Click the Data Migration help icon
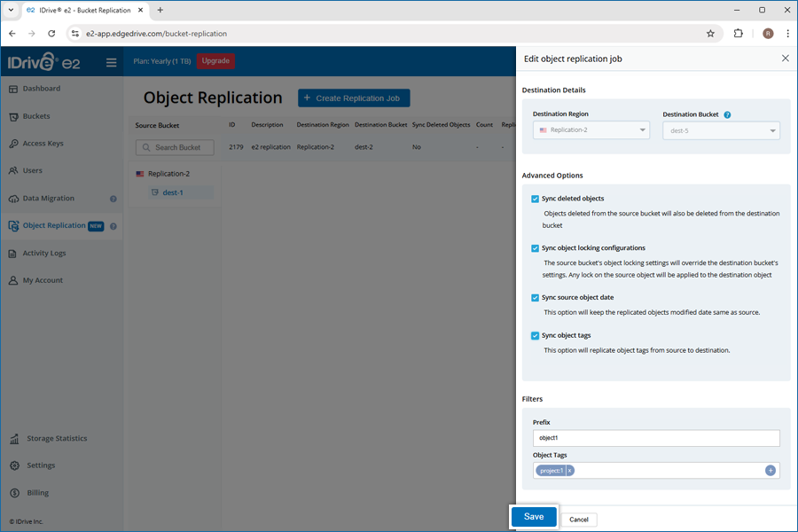 tap(113, 199)
